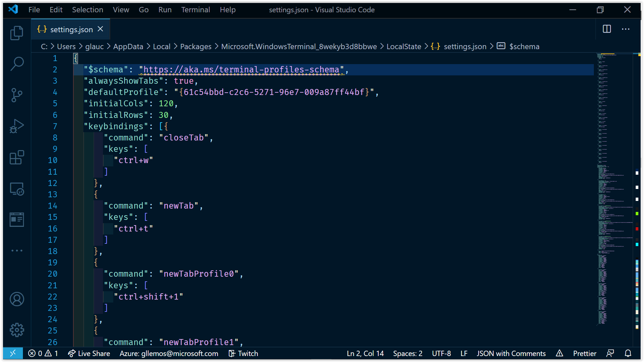Expand the settings.json breadcrumb
This screenshot has height=362, width=644.
pyautogui.click(x=459, y=46)
